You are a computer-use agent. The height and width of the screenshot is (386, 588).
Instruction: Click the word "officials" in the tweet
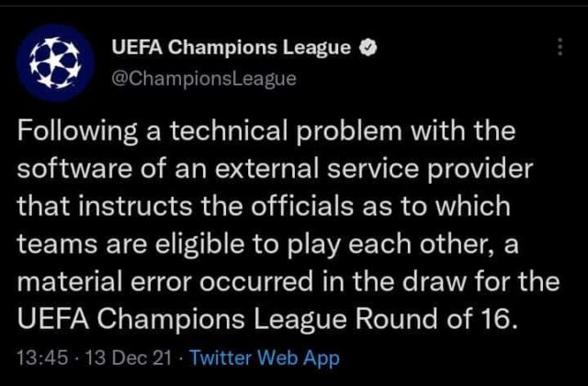[302, 207]
